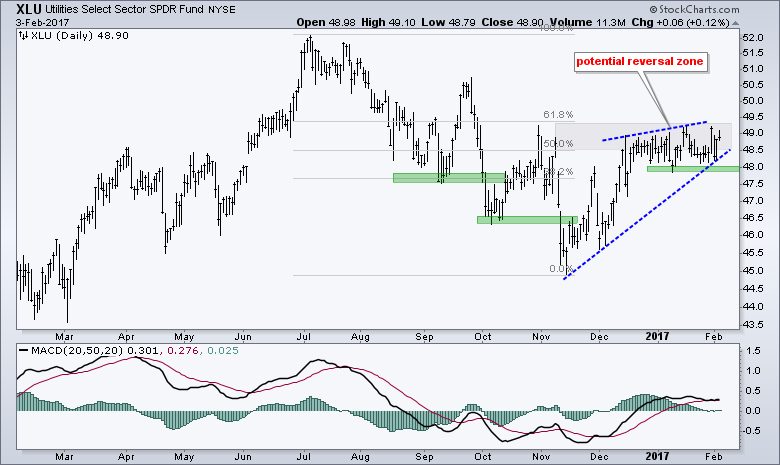The height and width of the screenshot is (465, 780).
Task: Click the green zone near 47.7 in September
Action: (448, 178)
